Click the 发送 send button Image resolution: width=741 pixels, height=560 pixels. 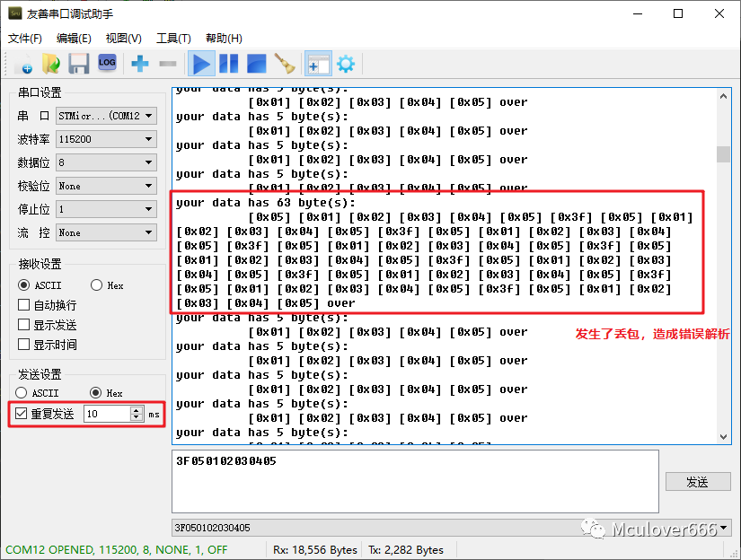698,482
